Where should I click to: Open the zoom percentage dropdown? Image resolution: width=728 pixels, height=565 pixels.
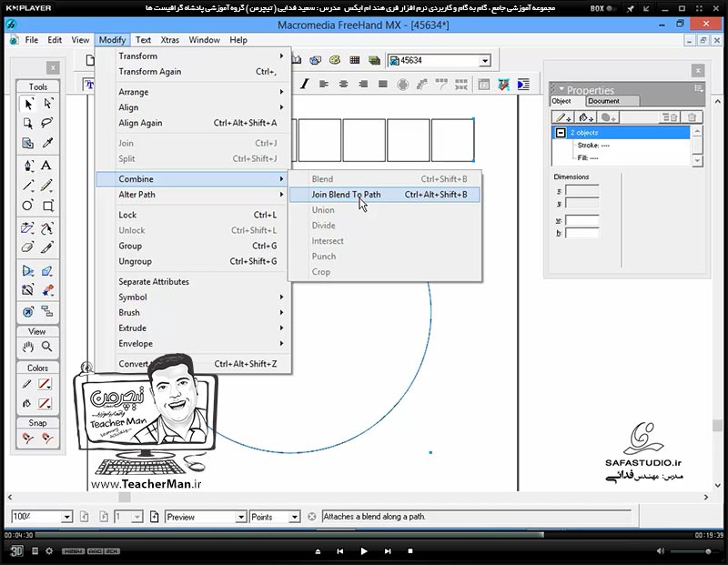66,517
